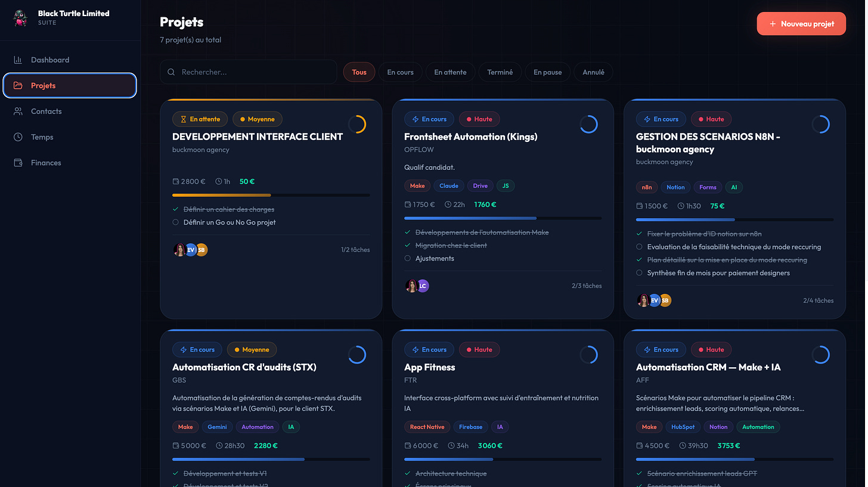
Task: Open Contacts via the people icon
Action: pos(18,111)
